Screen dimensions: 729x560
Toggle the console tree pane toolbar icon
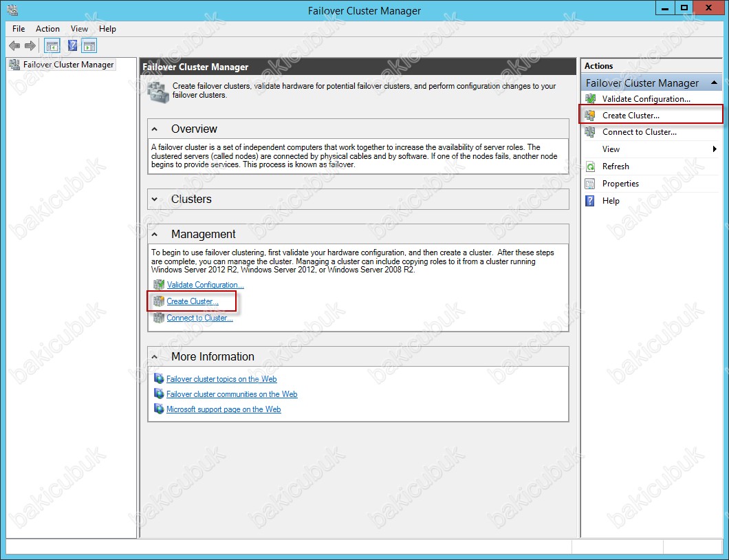52,45
